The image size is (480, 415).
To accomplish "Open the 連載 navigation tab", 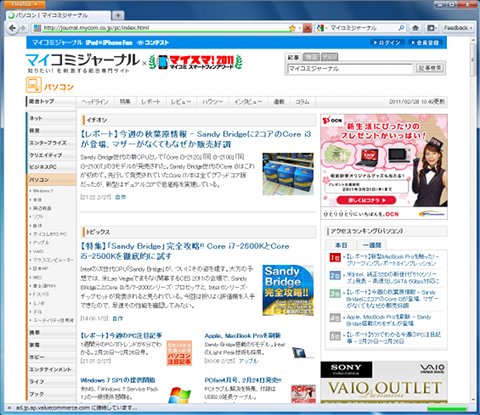I will click(x=279, y=102).
